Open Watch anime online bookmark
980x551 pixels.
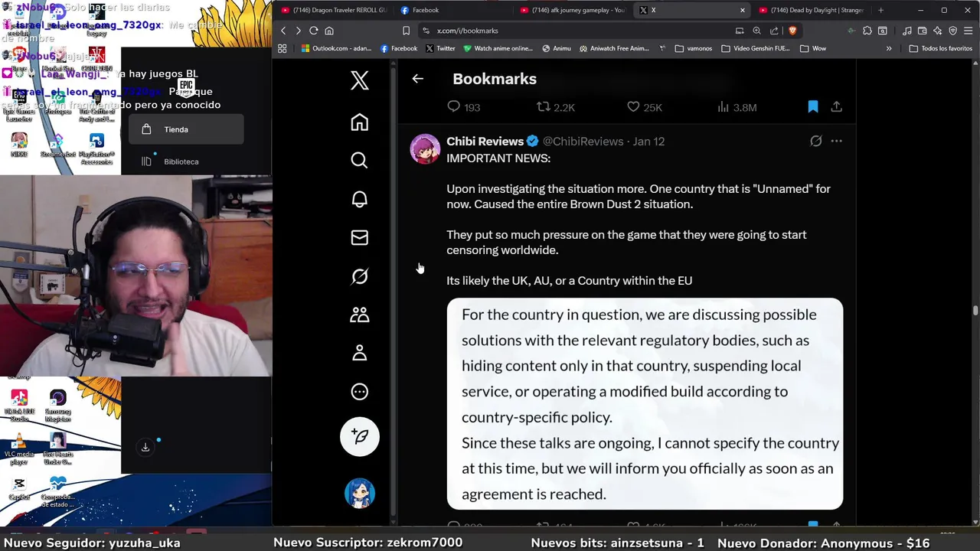coord(497,48)
